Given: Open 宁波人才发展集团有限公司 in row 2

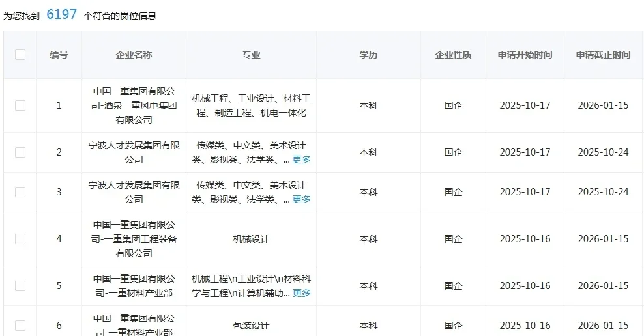Looking at the screenshot, I should (x=134, y=152).
